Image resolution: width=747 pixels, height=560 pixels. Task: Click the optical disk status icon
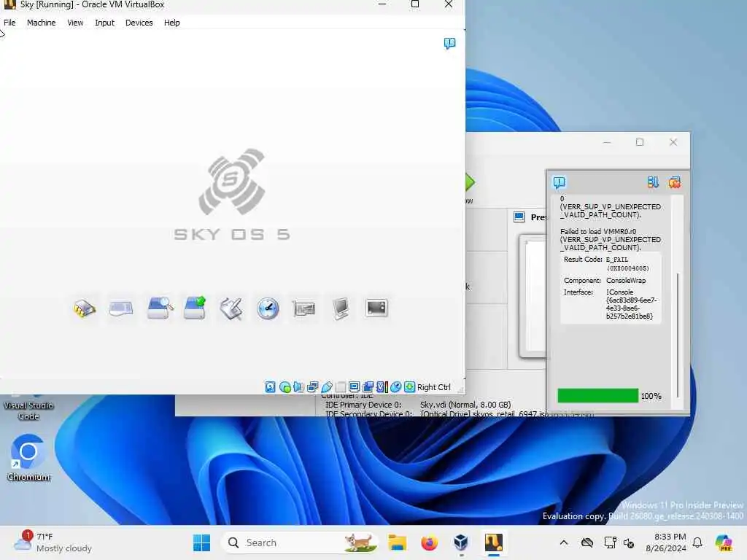tap(285, 387)
